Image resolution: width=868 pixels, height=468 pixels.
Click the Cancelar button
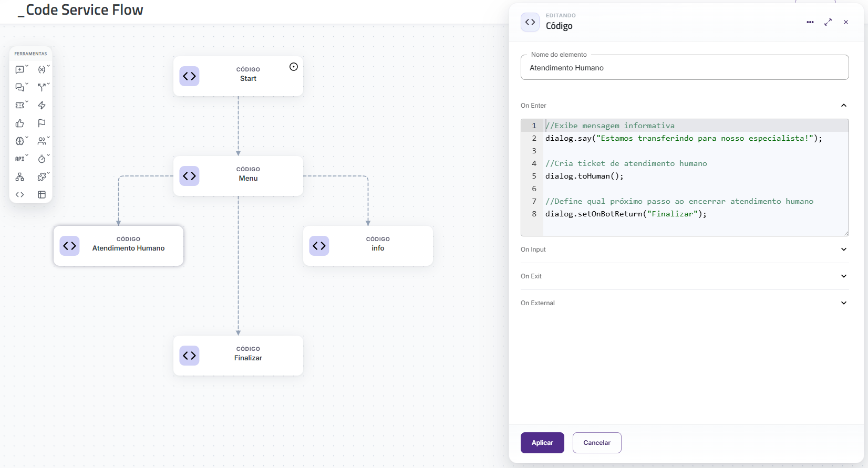click(x=597, y=443)
